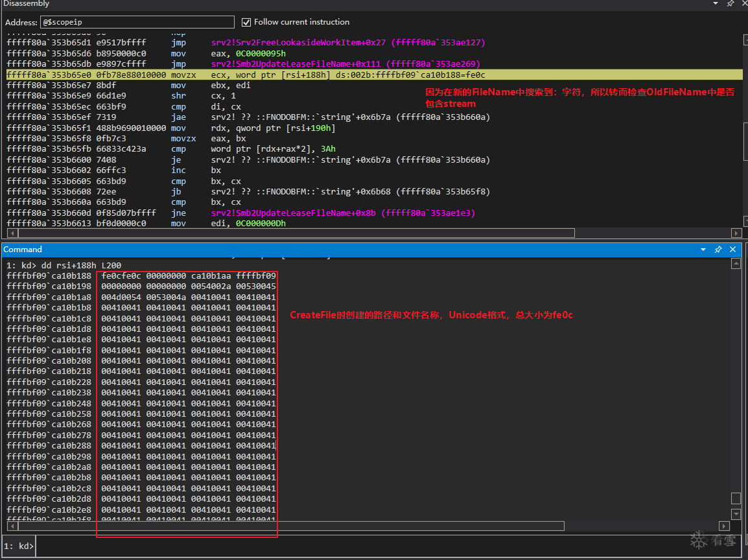Click Command horizontal scrollbar right arrow
Screen dimensions: 748x560
click(723, 526)
